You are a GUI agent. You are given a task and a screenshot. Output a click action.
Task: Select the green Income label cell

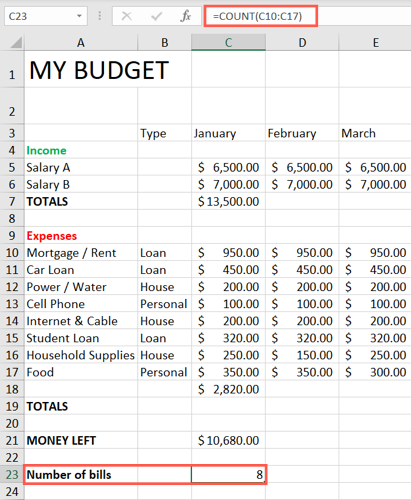point(81,150)
